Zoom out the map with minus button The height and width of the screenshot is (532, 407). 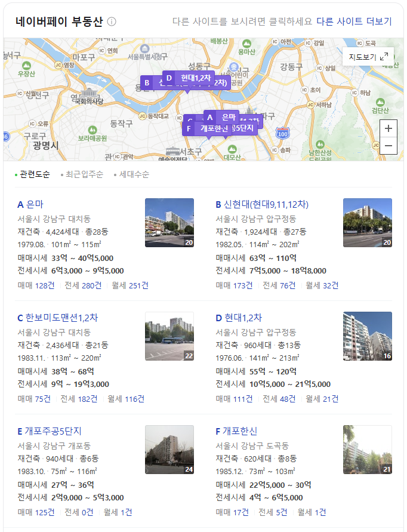(x=388, y=146)
